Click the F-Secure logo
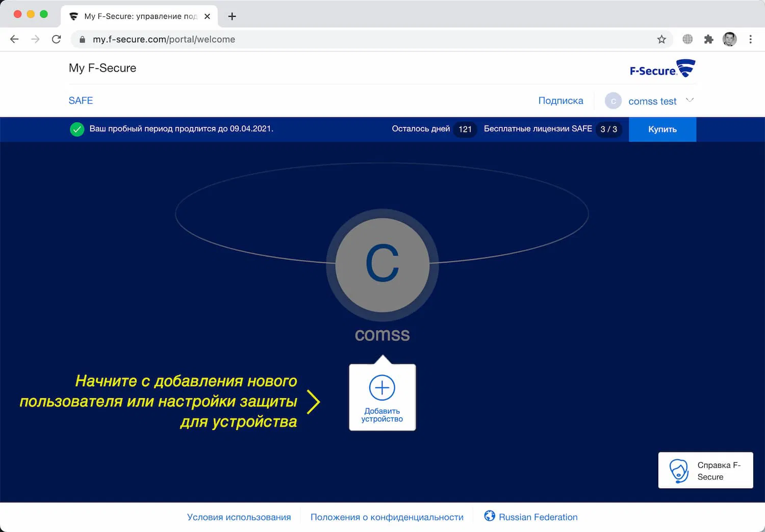Screen dimensions: 765x532 point(661,68)
